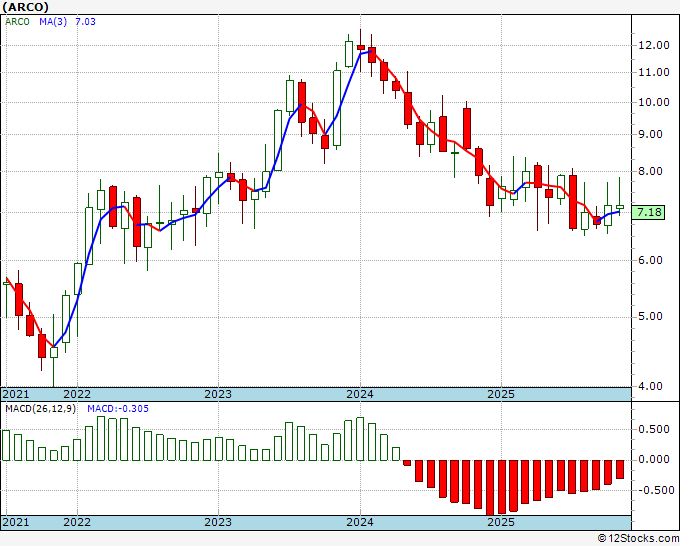The height and width of the screenshot is (546, 680).
Task: Click the current price tag 7.18
Action: (x=650, y=213)
